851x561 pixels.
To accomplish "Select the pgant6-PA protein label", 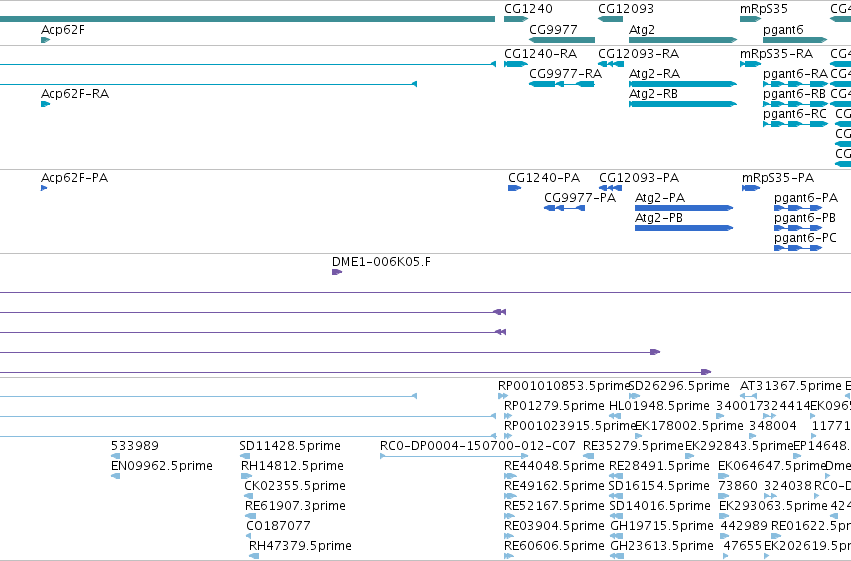I will coord(806,198).
